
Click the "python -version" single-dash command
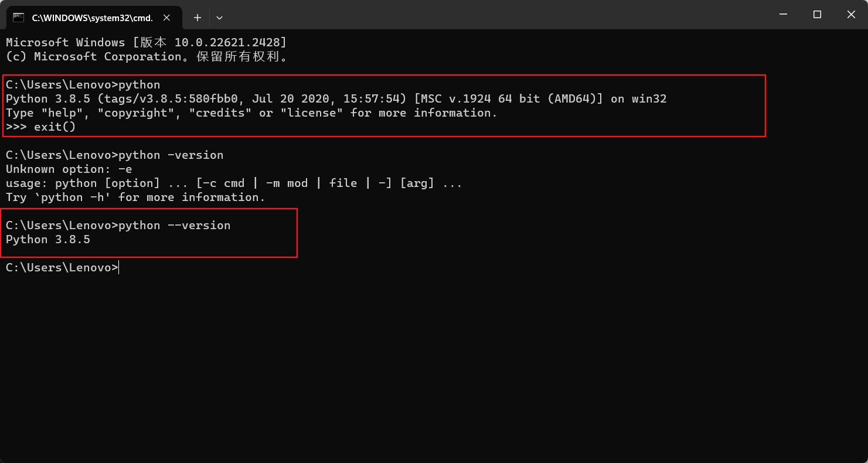point(171,155)
